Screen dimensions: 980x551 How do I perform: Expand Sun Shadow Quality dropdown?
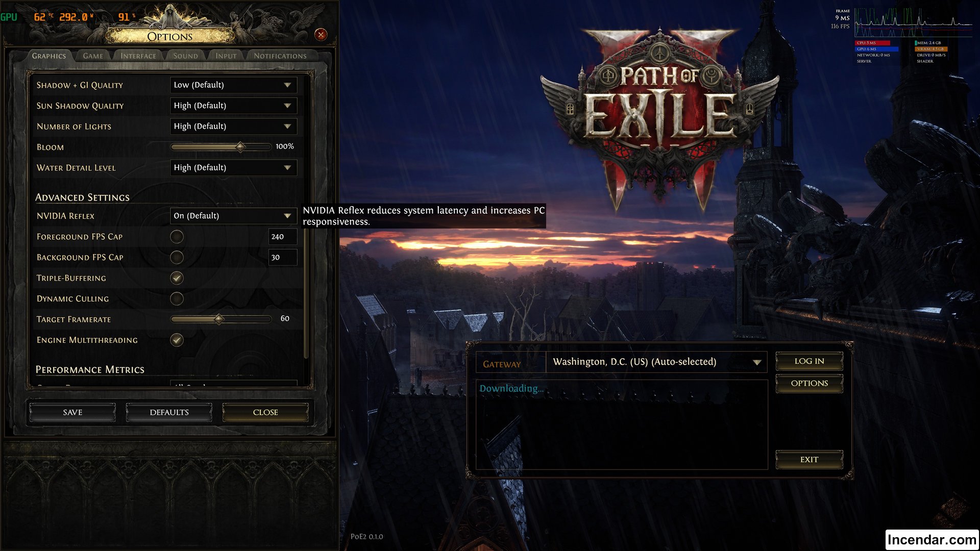287,105
